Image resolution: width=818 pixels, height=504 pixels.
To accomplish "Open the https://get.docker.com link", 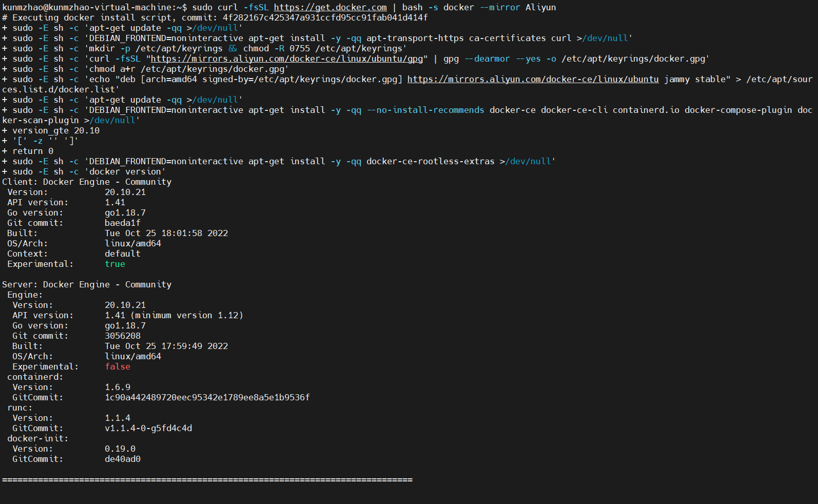I will pyautogui.click(x=330, y=7).
